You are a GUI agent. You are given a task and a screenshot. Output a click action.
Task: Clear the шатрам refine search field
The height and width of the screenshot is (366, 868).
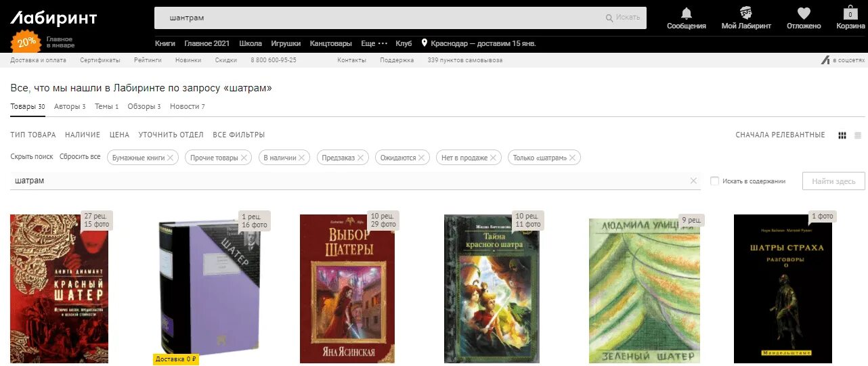693,181
